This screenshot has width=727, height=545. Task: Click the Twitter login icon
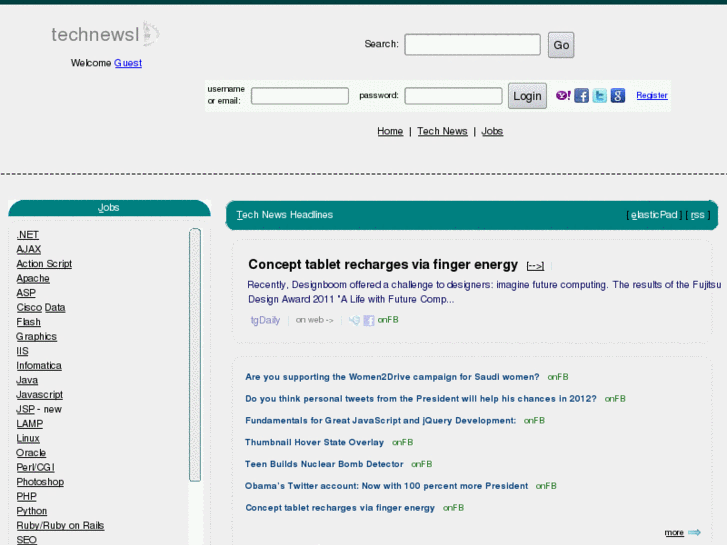(x=599, y=96)
